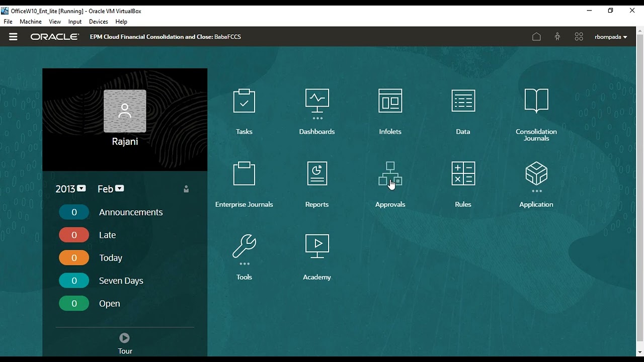
Task: Open the Application cube icon
Action: 536,173
